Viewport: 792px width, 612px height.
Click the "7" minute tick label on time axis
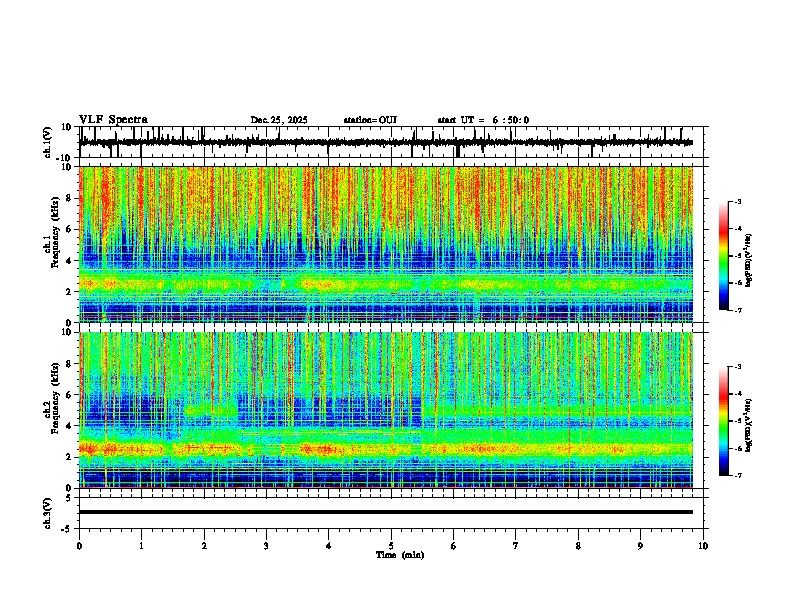(x=516, y=546)
